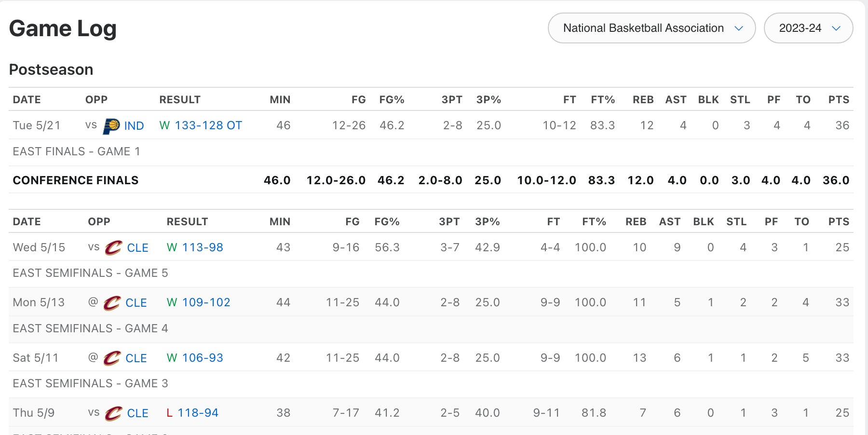Open the 118-94 loss result link
The height and width of the screenshot is (435, 868).
198,413
